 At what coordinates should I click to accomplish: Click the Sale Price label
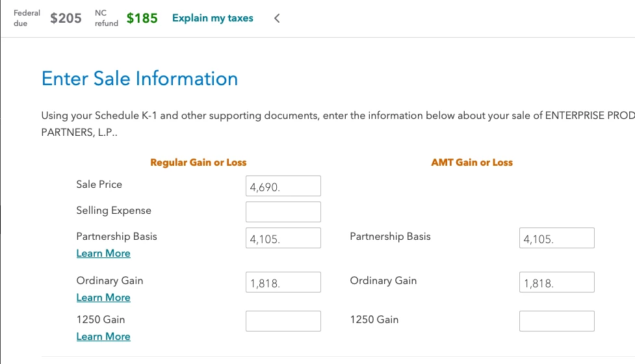pyautogui.click(x=99, y=184)
